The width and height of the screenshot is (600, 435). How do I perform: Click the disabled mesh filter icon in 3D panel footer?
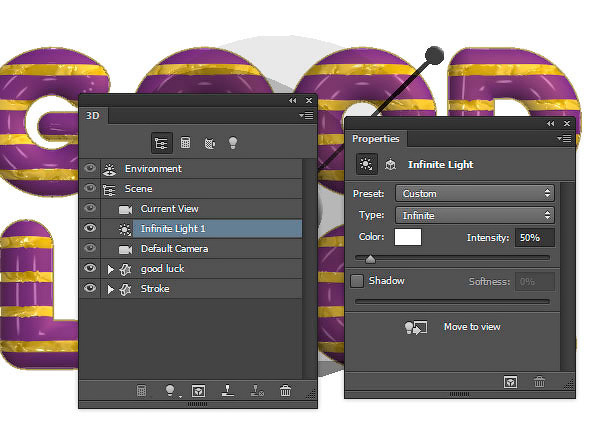pyautogui.click(x=142, y=391)
